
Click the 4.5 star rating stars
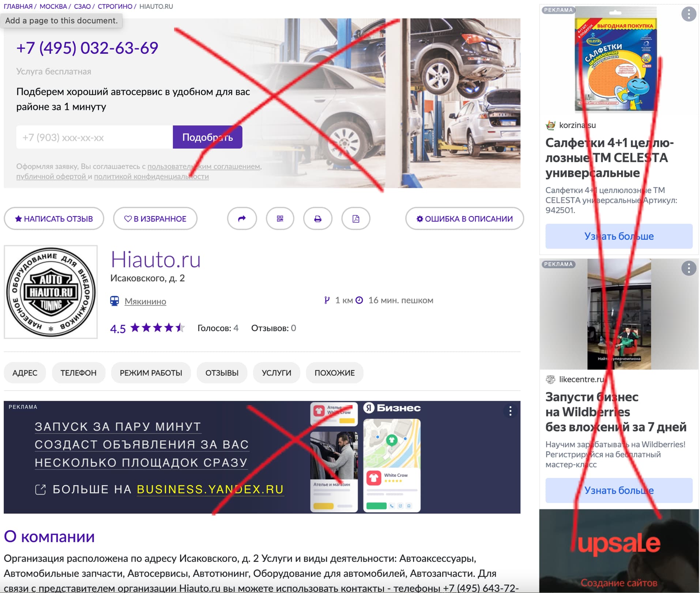(x=158, y=328)
